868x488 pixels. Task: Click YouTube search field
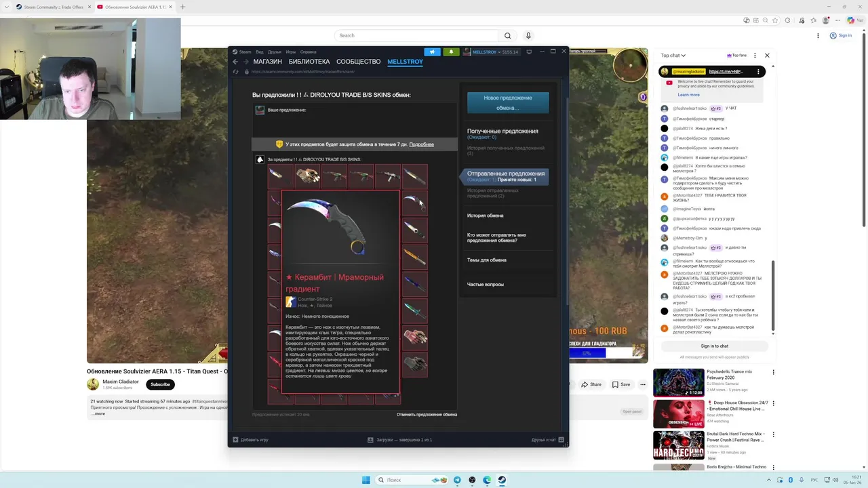coord(416,35)
